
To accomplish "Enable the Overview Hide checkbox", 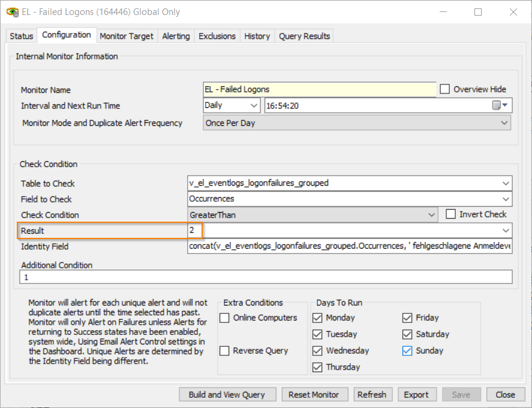I will [445, 89].
